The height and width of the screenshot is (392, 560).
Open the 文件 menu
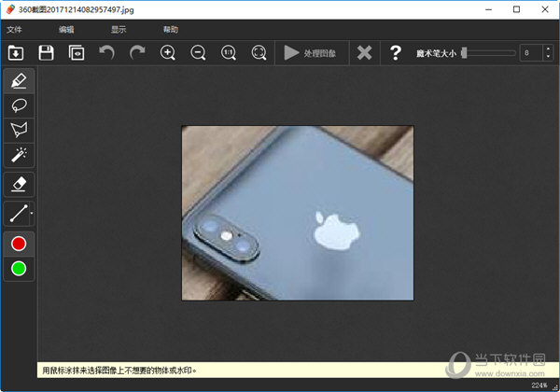click(x=14, y=30)
